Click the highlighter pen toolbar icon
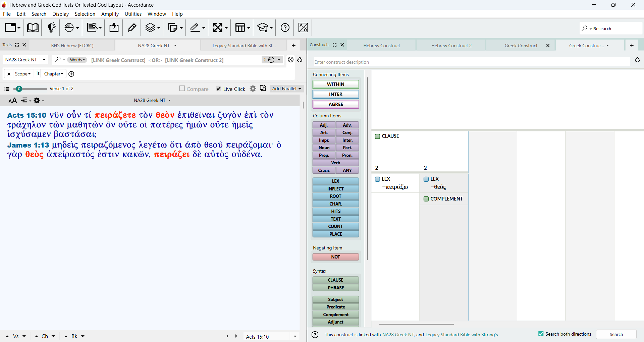Screen dimensions: 644x342 [x=132, y=27]
